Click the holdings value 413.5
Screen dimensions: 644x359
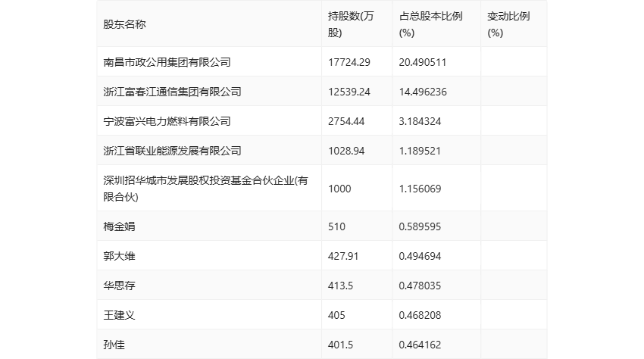point(340,286)
